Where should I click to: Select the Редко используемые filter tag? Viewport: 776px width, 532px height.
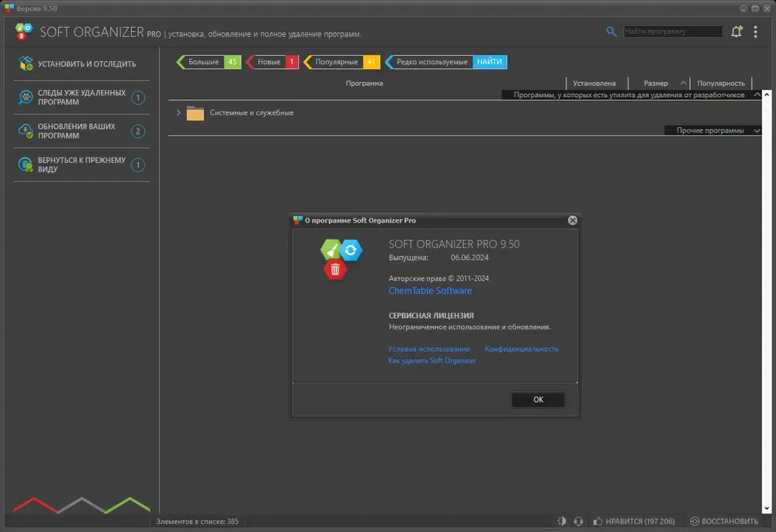(428, 62)
